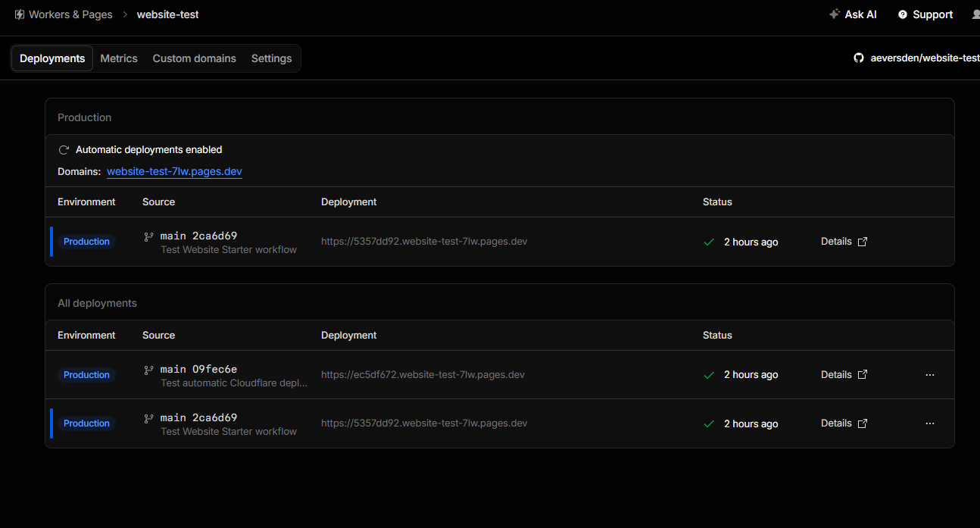980x528 pixels.
Task: Click the GitHub logo icon
Action: 859,58
